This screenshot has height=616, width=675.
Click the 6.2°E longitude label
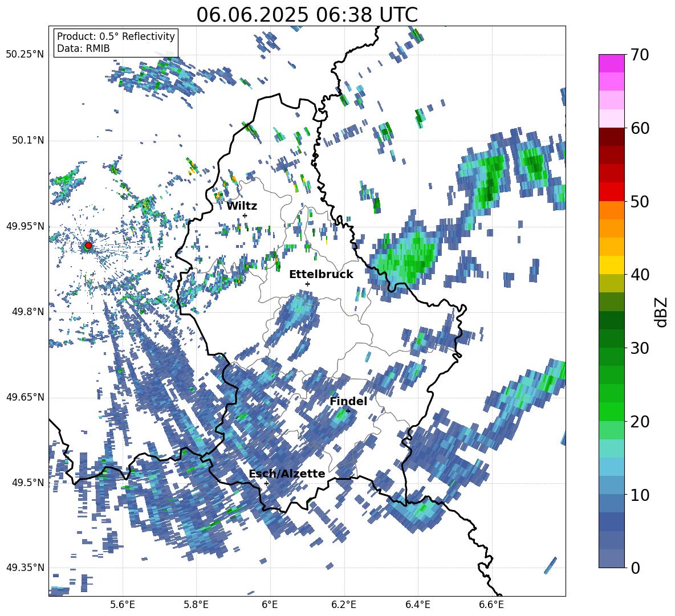344,605
